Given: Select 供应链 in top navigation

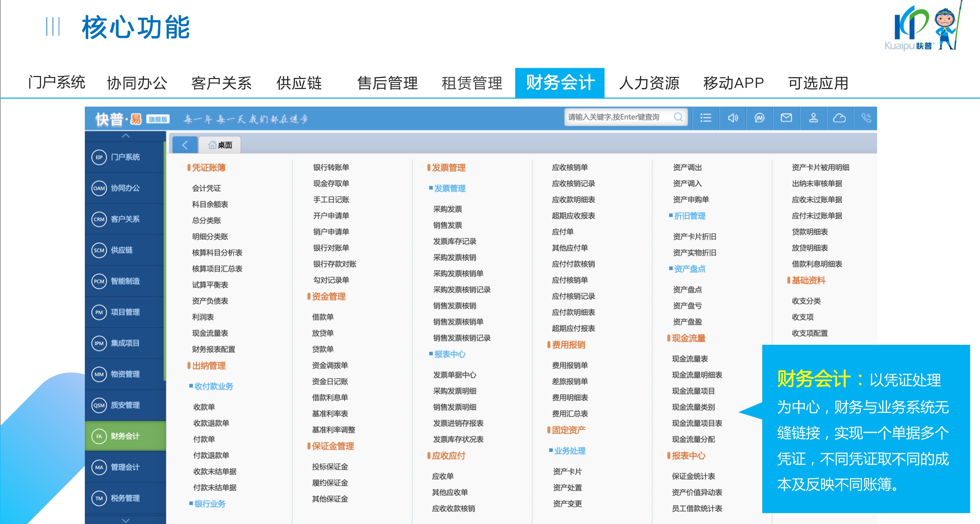Looking at the screenshot, I should point(299,83).
